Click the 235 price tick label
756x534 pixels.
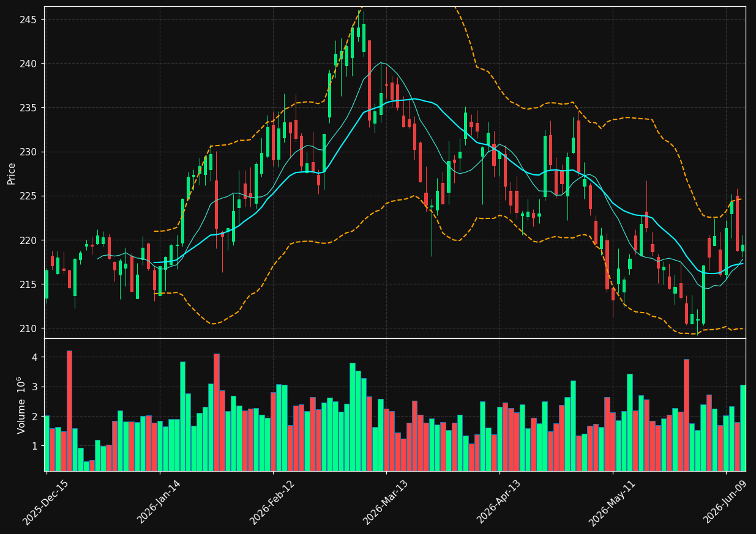(x=29, y=108)
